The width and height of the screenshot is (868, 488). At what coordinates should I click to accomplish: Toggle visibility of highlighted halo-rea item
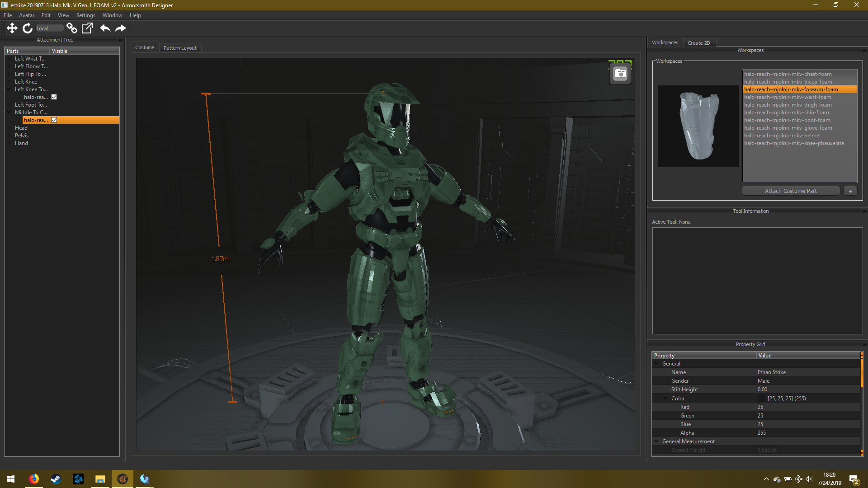point(54,120)
